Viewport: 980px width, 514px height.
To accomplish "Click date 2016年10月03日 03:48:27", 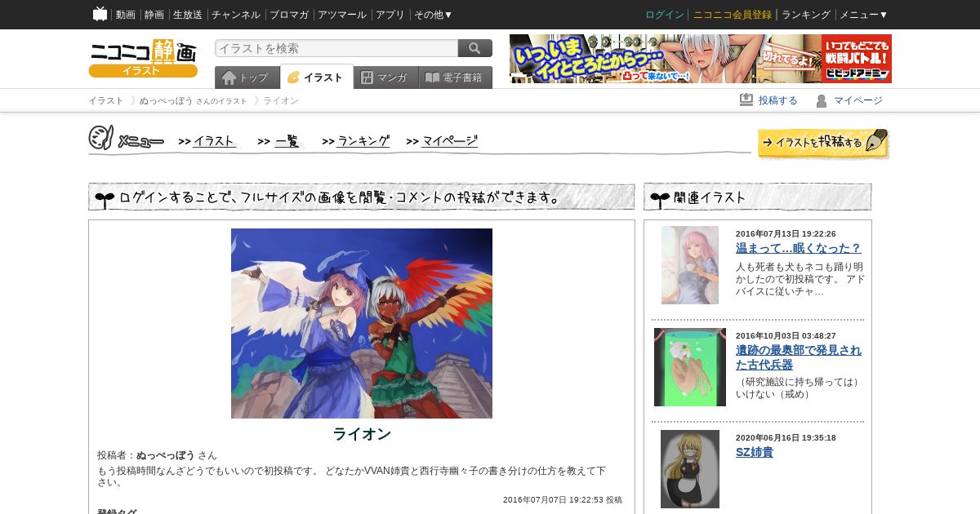I will click(786, 336).
